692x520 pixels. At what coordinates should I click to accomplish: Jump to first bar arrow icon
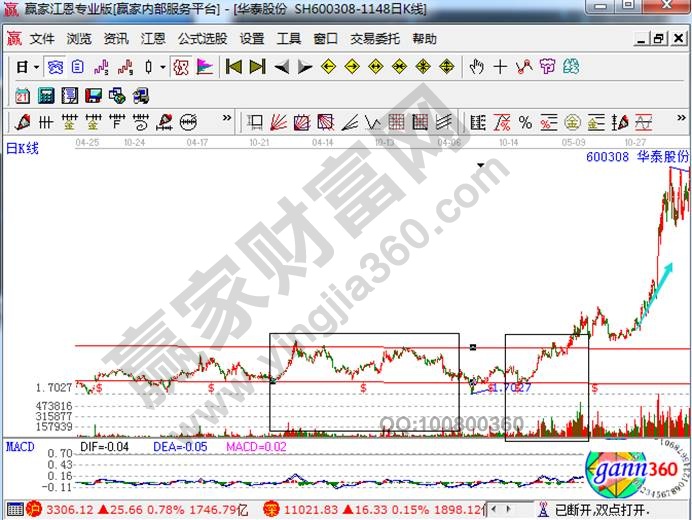(234, 67)
